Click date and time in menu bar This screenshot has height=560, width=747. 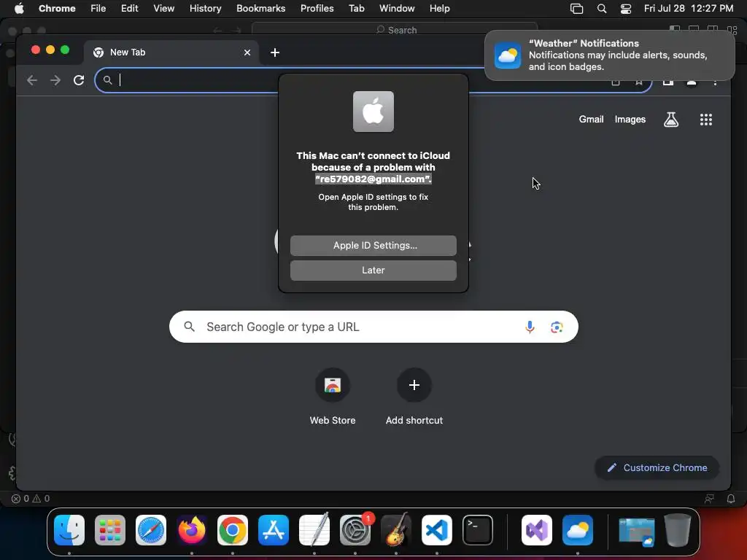[x=689, y=8]
